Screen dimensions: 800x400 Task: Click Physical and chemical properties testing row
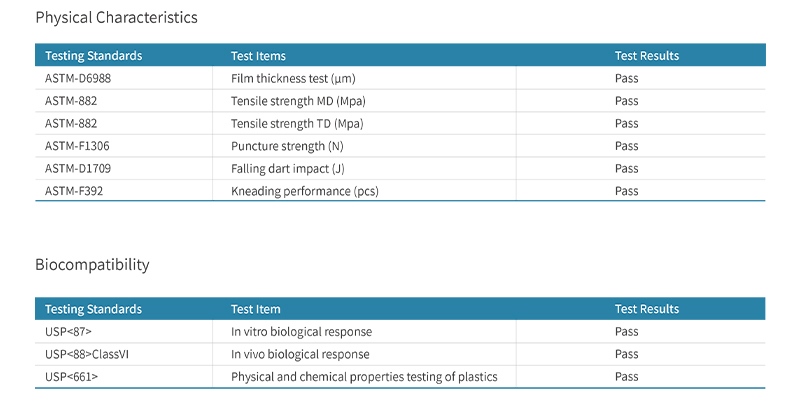(x=400, y=377)
